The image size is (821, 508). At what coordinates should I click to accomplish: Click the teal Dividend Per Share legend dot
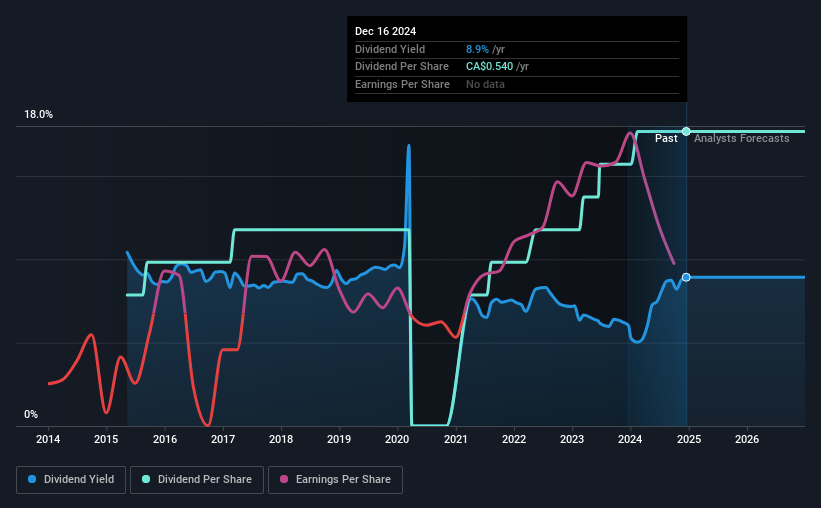coord(146,479)
